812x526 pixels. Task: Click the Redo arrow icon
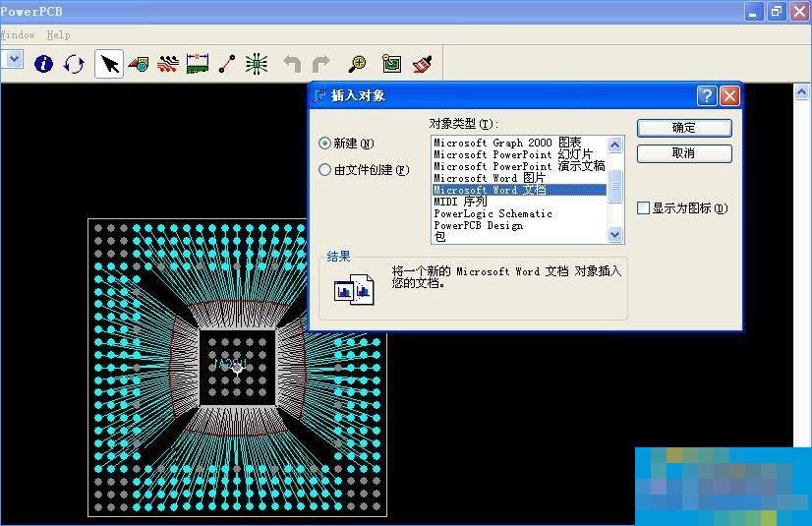(321, 64)
